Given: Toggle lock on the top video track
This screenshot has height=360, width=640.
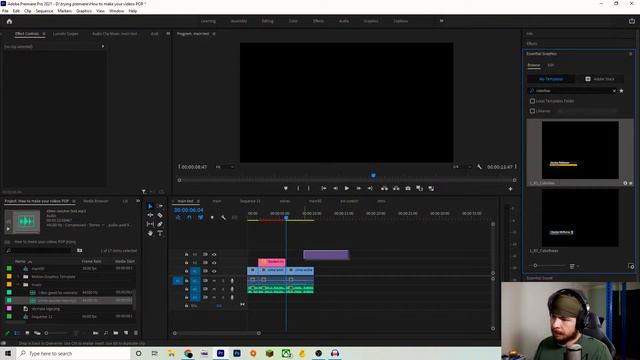Looking at the screenshot, I should click(x=187, y=254).
